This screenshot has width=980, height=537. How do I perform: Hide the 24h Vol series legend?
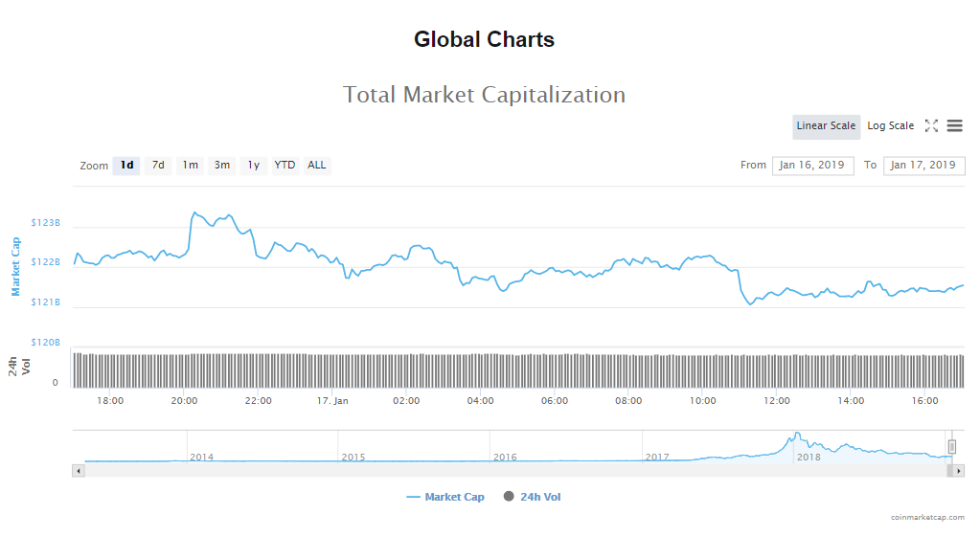[x=532, y=497]
